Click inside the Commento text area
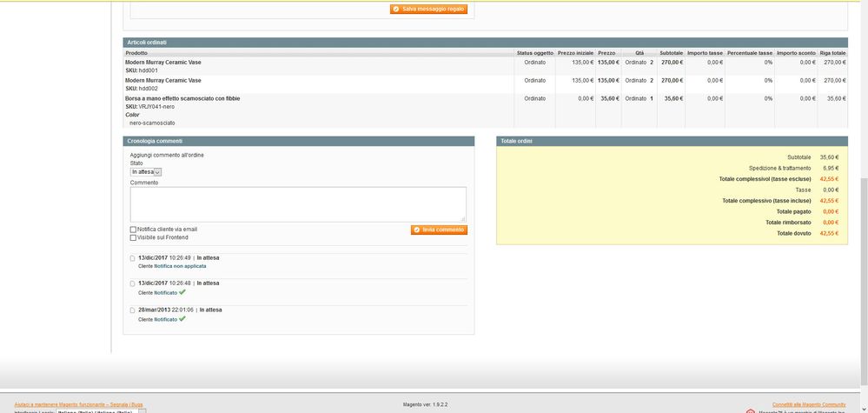This screenshot has width=868, height=413. click(298, 204)
